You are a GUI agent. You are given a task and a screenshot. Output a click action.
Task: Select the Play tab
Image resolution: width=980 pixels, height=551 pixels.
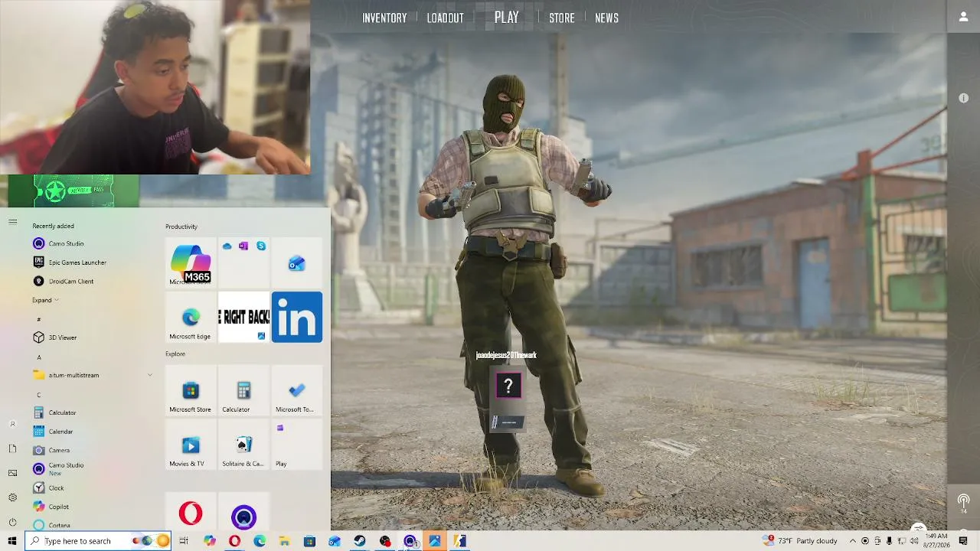tap(506, 18)
